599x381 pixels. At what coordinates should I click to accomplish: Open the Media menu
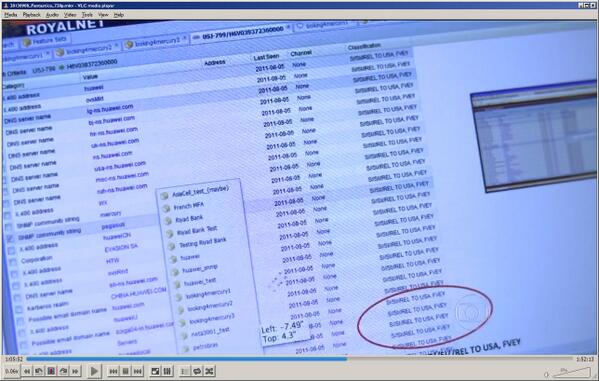[x=10, y=15]
